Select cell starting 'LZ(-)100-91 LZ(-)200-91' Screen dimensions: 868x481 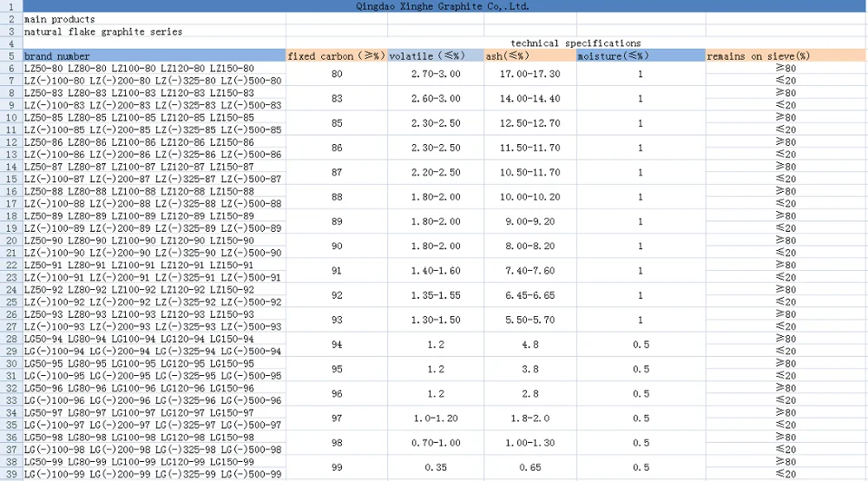point(154,277)
